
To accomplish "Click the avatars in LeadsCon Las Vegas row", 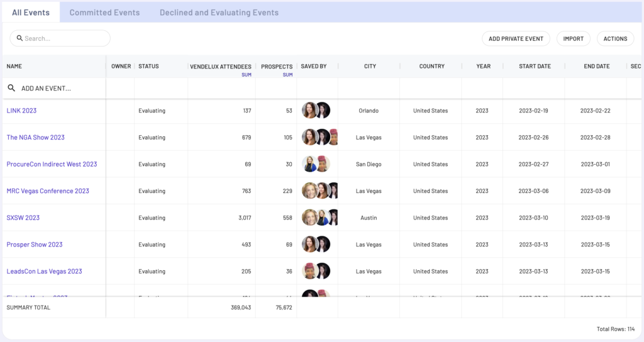I will (x=316, y=272).
